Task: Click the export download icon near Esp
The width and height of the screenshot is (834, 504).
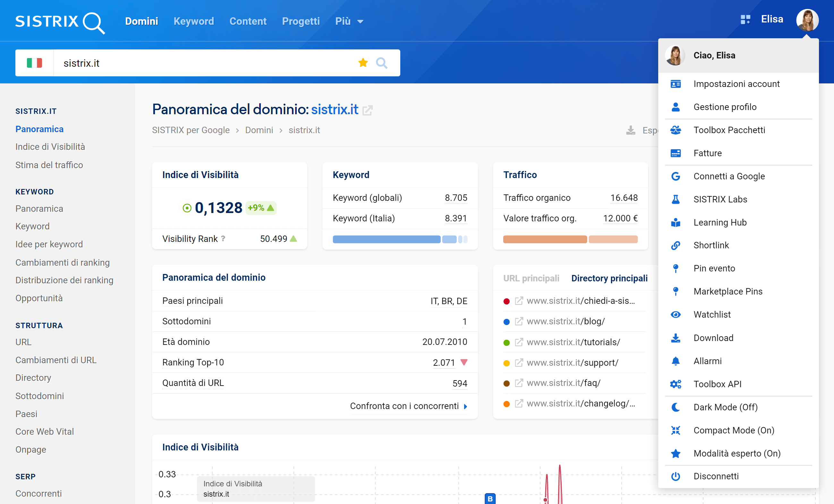Action: [631, 130]
